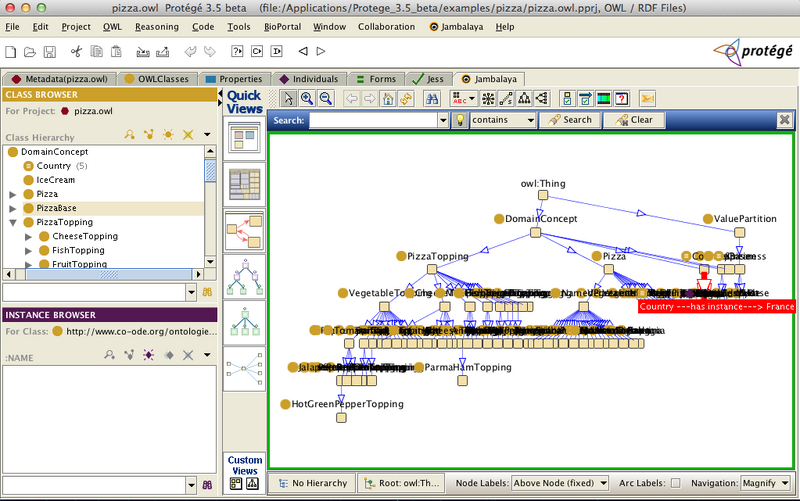Select the treemap Quick View thumbnail
This screenshot has width=800, height=501.
pos(244,184)
